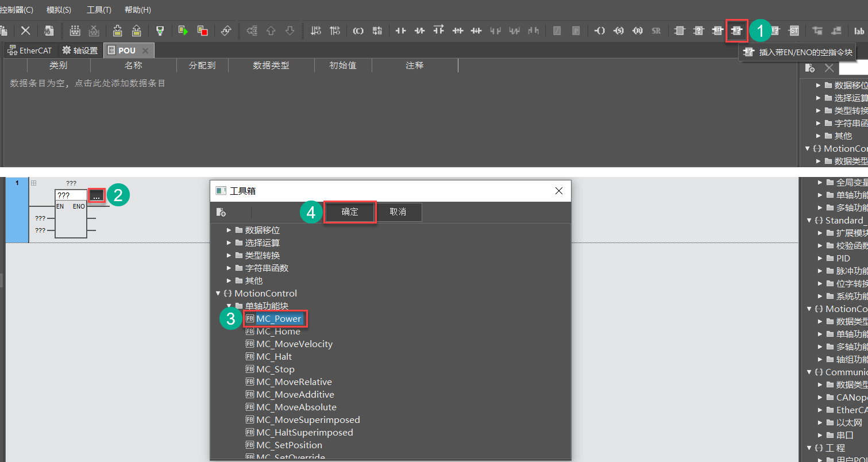Insert a normally closed contact with slash

point(420,31)
